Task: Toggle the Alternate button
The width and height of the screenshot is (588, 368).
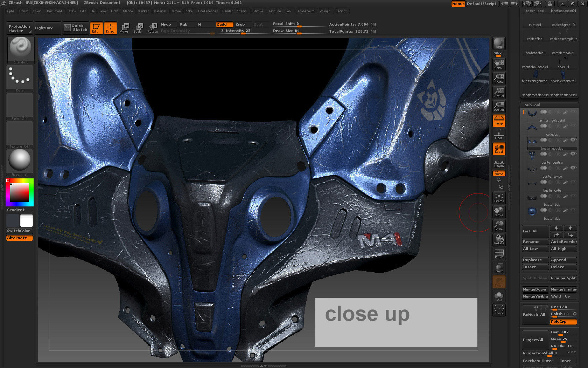Action: (19, 238)
